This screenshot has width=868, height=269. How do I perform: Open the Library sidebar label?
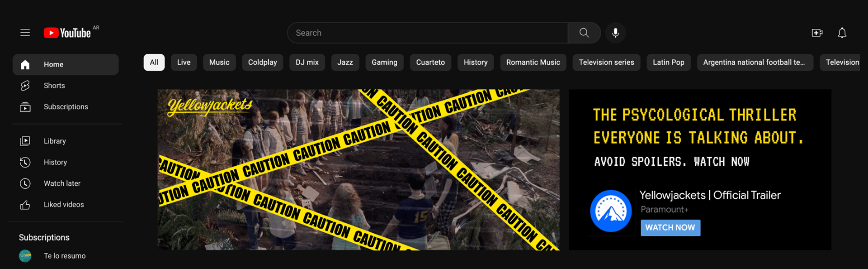(55, 141)
